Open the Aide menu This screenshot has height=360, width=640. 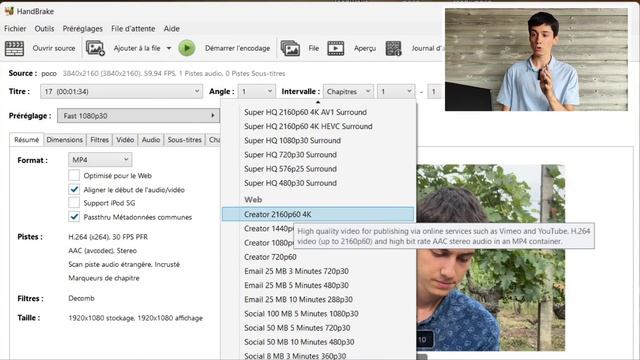pyautogui.click(x=171, y=29)
